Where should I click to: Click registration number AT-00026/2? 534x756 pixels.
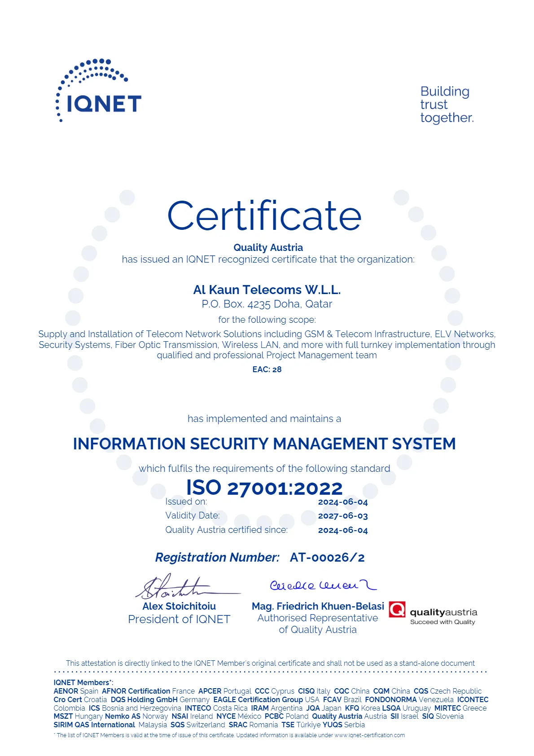click(x=327, y=558)
